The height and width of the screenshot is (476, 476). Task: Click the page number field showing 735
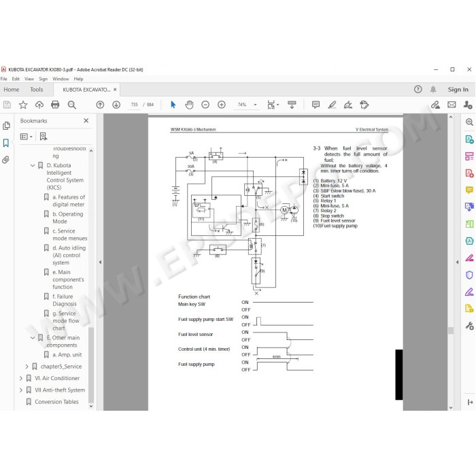(134, 105)
